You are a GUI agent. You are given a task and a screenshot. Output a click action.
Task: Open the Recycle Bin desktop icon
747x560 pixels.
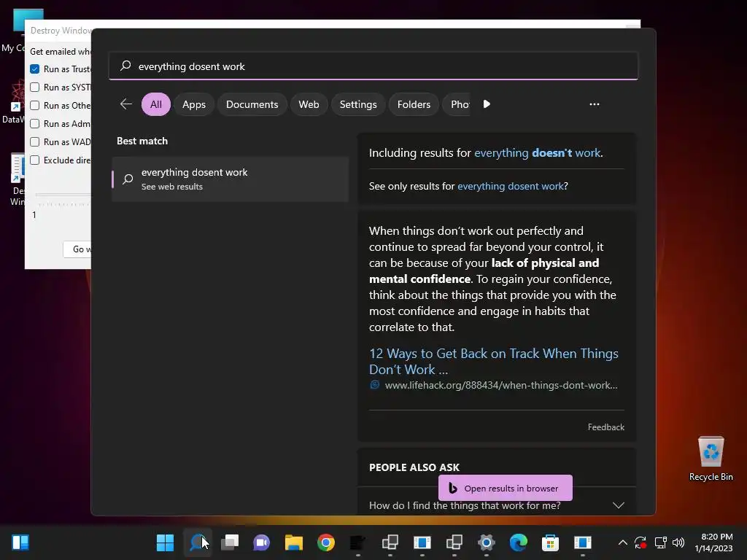pyautogui.click(x=711, y=459)
